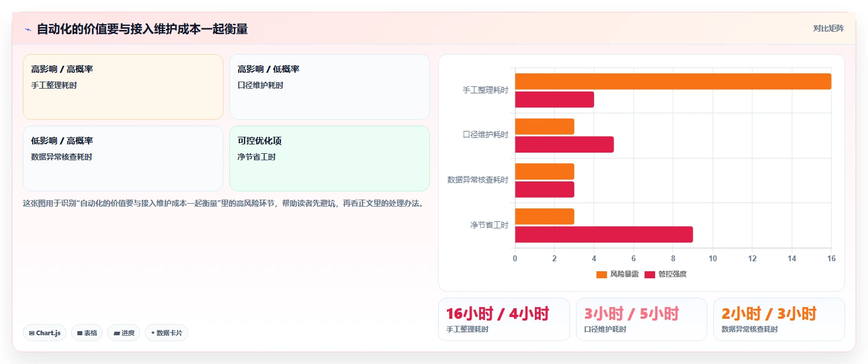Click the Chart.js tag chip
Image resolution: width=868 pixels, height=364 pixels.
45,333
